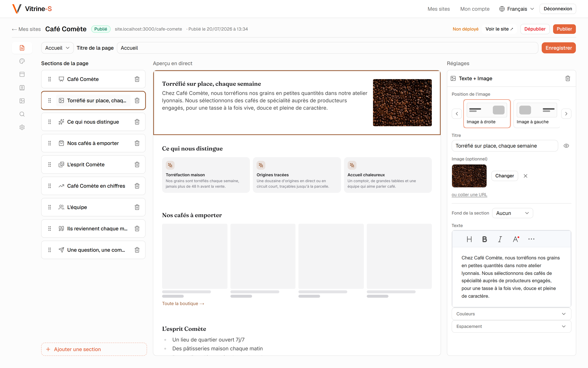Open the Fond de la section dropdown
The width and height of the screenshot is (588, 368).
[x=512, y=213]
